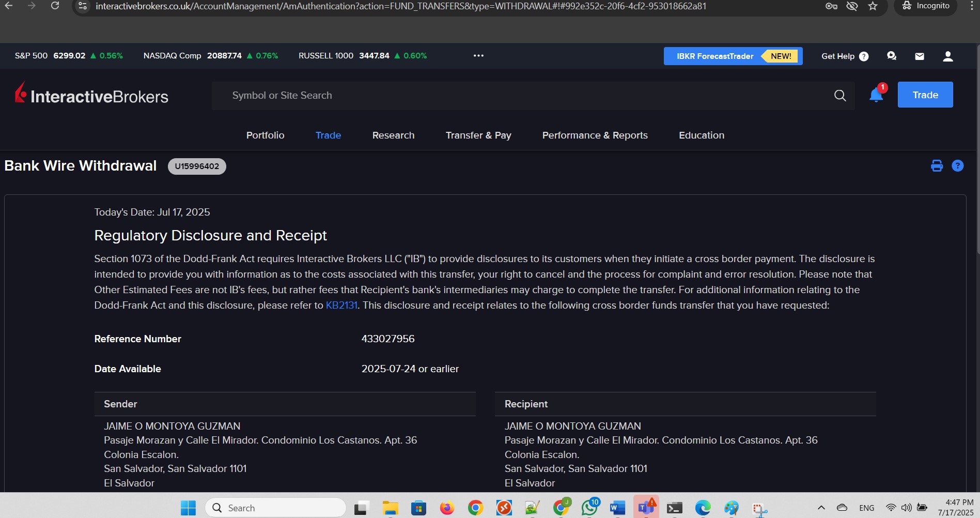Open the chat assistant icon
The image size is (980, 518).
point(892,56)
